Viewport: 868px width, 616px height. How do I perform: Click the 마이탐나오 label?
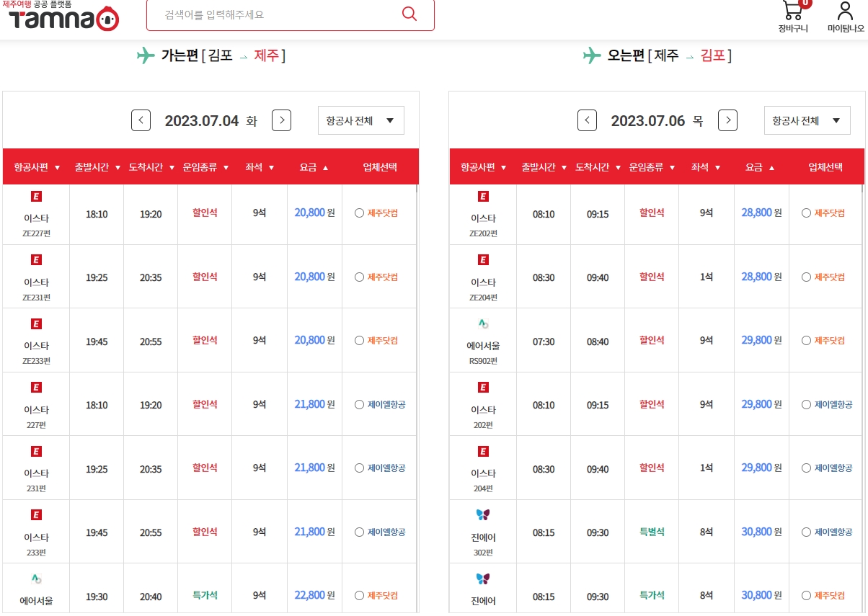pos(846,29)
